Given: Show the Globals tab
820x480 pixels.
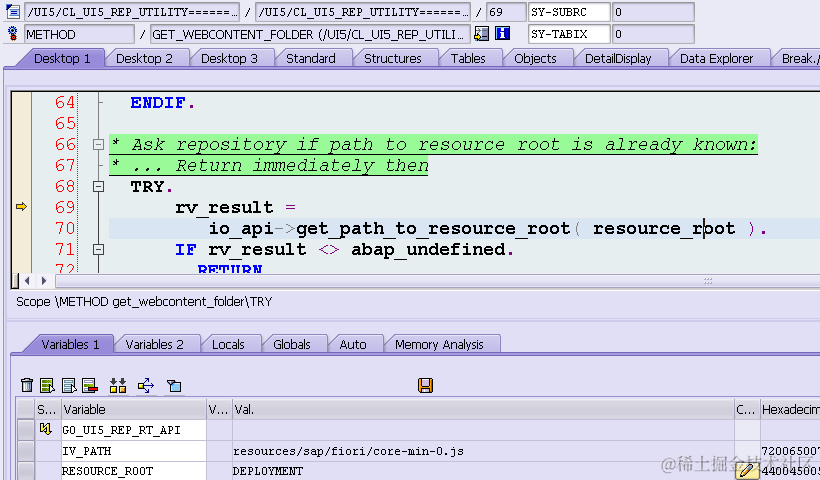Looking at the screenshot, I should pos(292,345).
